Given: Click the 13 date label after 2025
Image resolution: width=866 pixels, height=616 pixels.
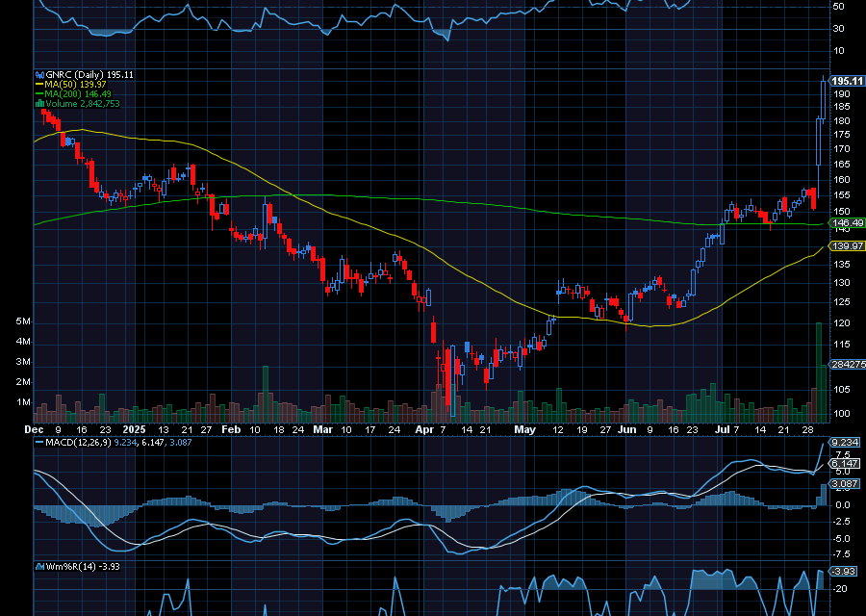Looking at the screenshot, I should [x=164, y=430].
